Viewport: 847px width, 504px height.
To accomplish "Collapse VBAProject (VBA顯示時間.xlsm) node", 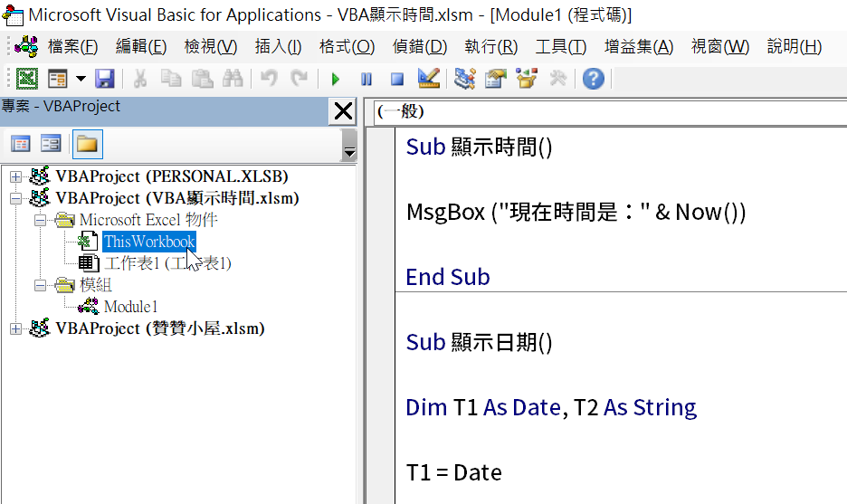I will pyautogui.click(x=15, y=198).
